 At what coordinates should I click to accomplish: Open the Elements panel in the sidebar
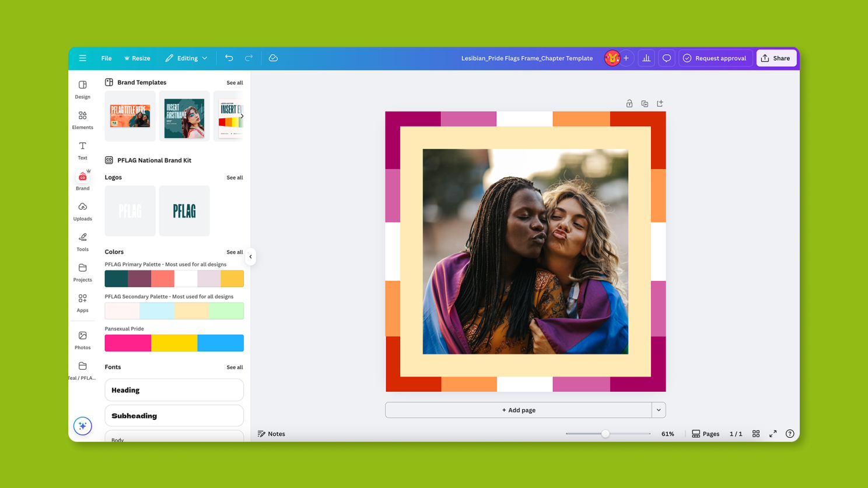82,120
